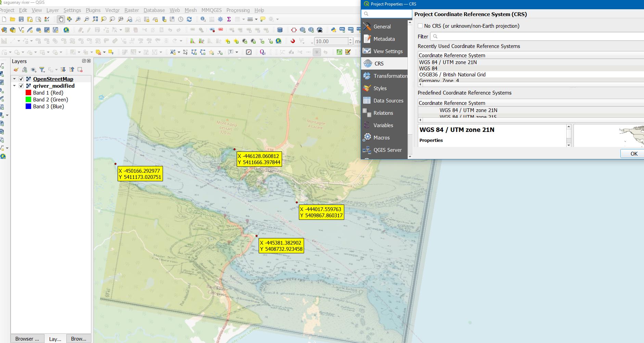Open the Raster menu
The image size is (644, 343).
(x=131, y=10)
